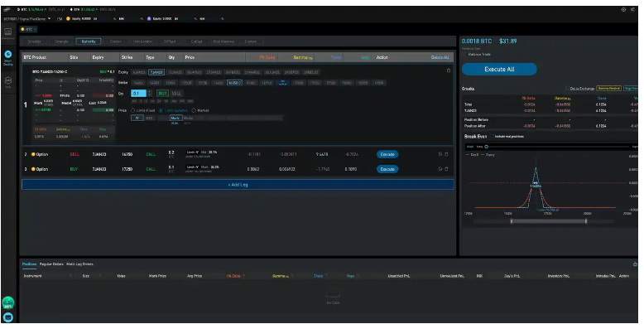This screenshot has width=644, height=329.
Task: Delete leg 1 with its trash icon
Action: click(x=448, y=70)
